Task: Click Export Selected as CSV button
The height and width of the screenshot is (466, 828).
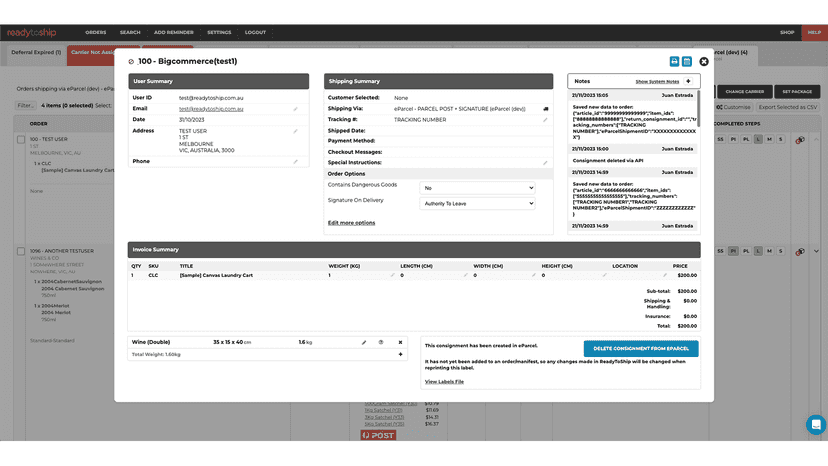Action: (788, 107)
